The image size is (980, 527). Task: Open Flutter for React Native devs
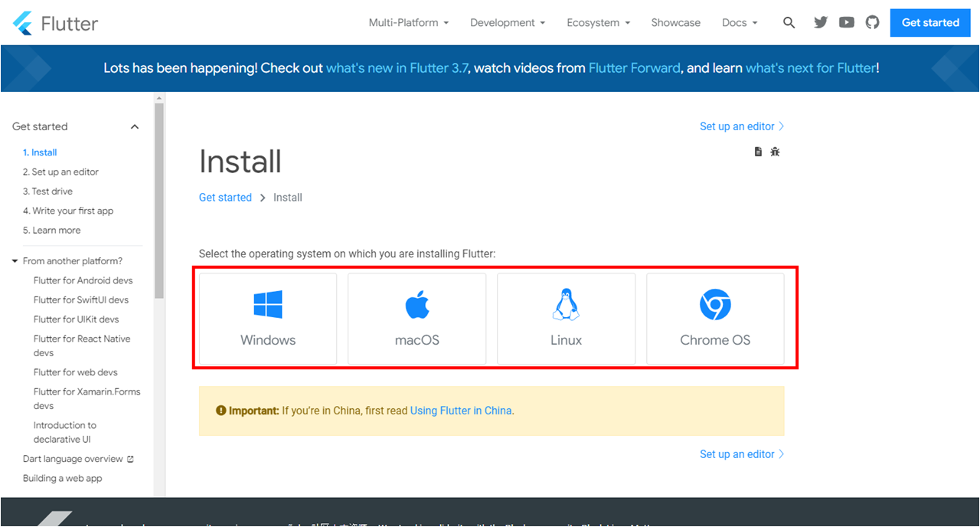point(82,345)
